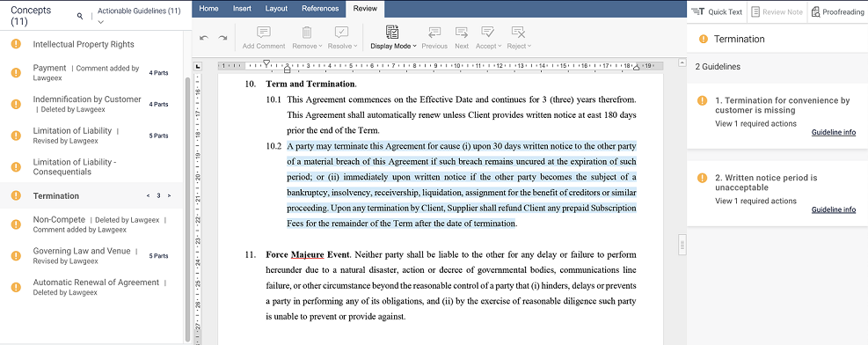Open the Actionable Guidelines (11) filter dropdown
The height and width of the screenshot is (345, 868).
coord(138,16)
